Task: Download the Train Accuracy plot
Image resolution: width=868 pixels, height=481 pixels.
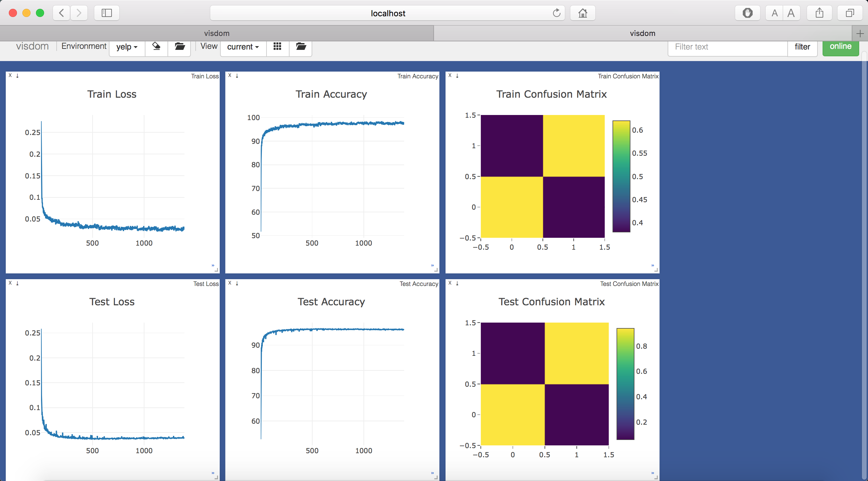Action: [x=237, y=76]
